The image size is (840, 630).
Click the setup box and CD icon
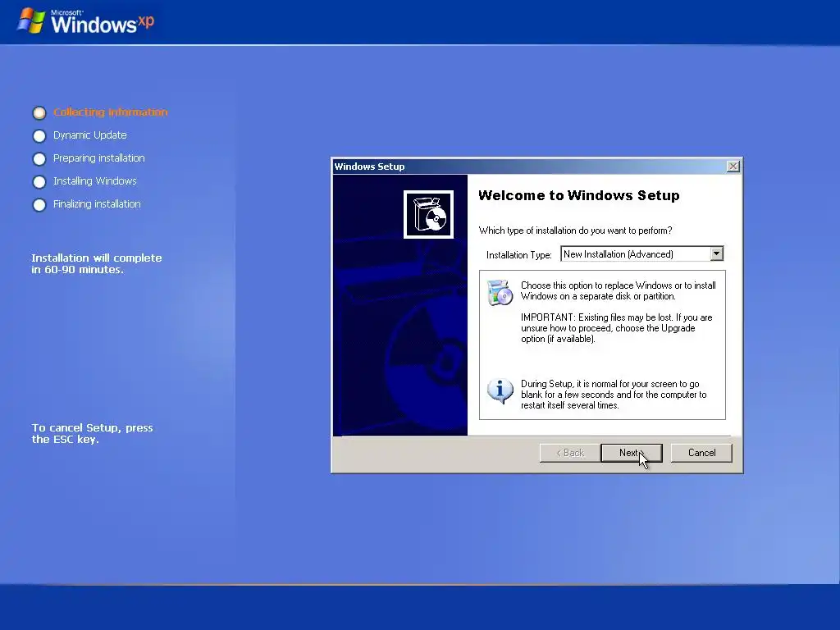pyautogui.click(x=428, y=214)
